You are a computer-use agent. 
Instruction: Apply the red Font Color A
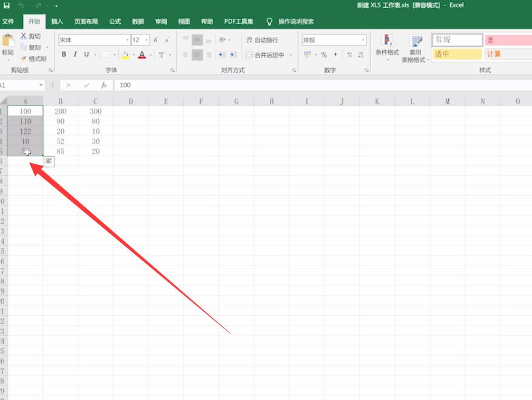pyautogui.click(x=142, y=55)
